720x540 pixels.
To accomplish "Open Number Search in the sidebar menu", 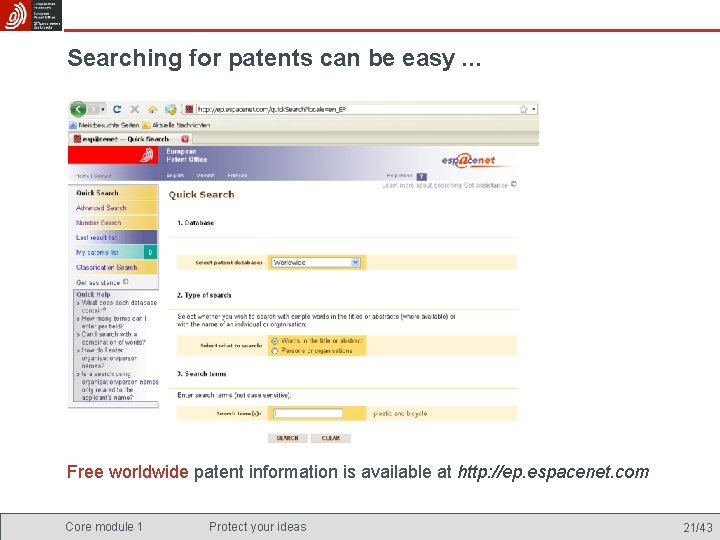I will point(113,223).
